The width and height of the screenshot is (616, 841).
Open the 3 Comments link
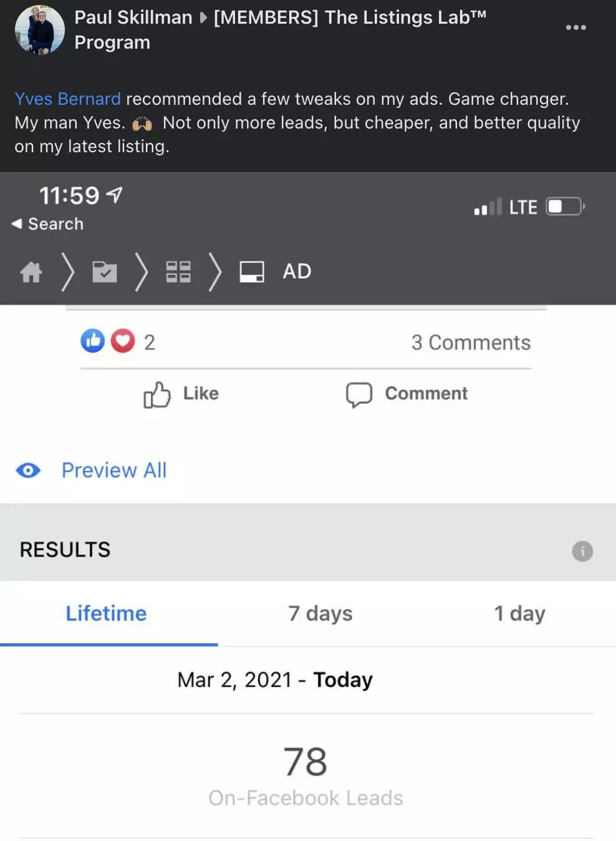(x=471, y=343)
